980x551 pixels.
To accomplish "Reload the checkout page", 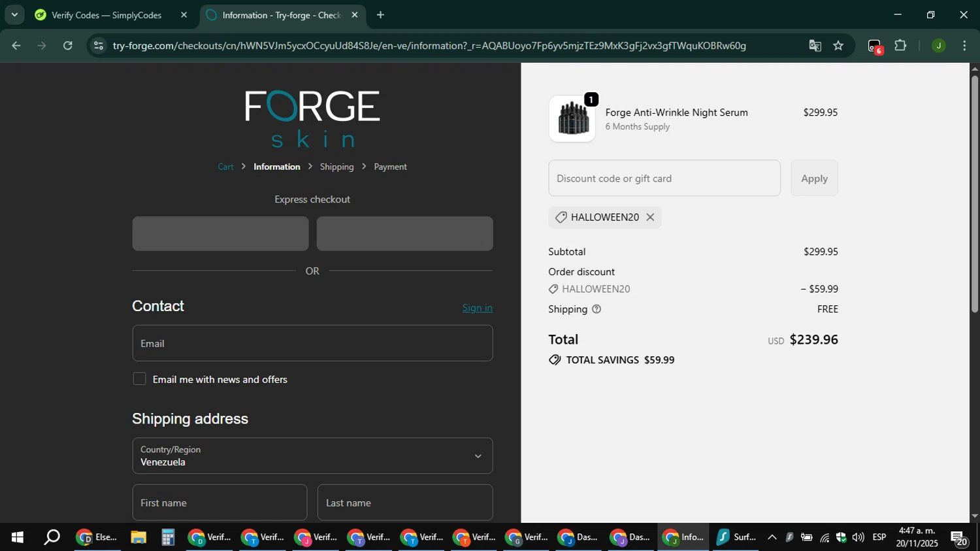I will (x=68, y=46).
